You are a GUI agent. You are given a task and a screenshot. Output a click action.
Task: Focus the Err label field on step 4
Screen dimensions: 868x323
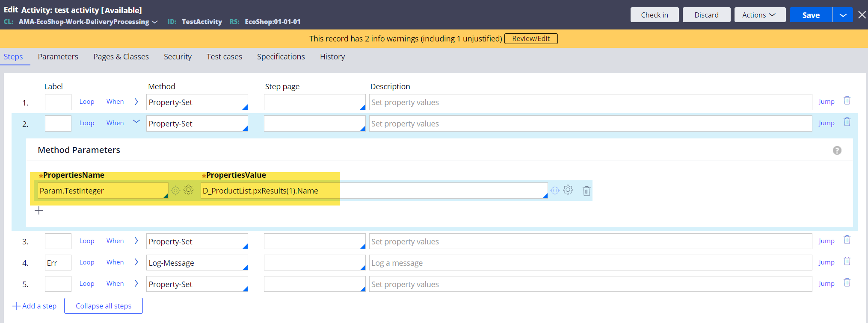[x=58, y=263]
